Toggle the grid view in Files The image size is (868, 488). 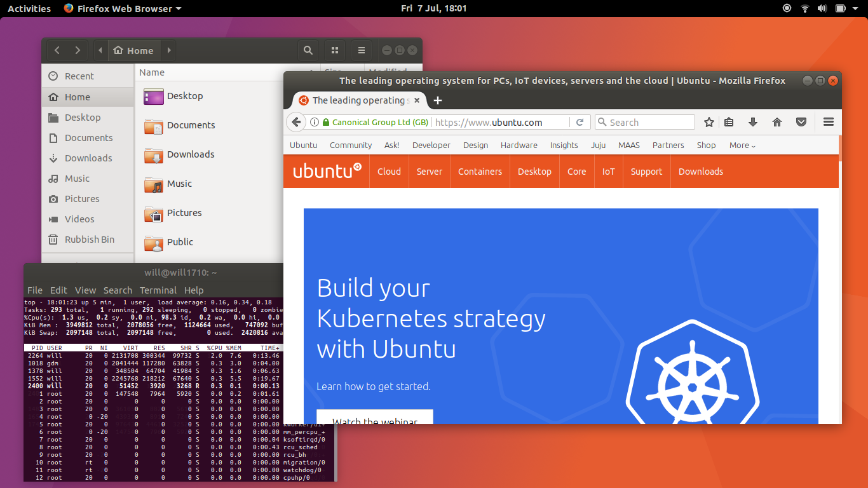[335, 50]
